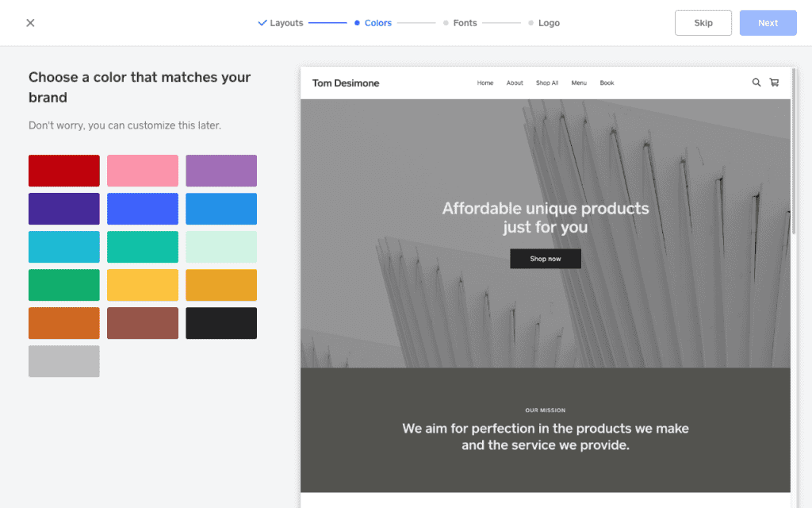Click the checkmark beside Layouts step
This screenshot has width=812, height=508.
[x=262, y=23]
